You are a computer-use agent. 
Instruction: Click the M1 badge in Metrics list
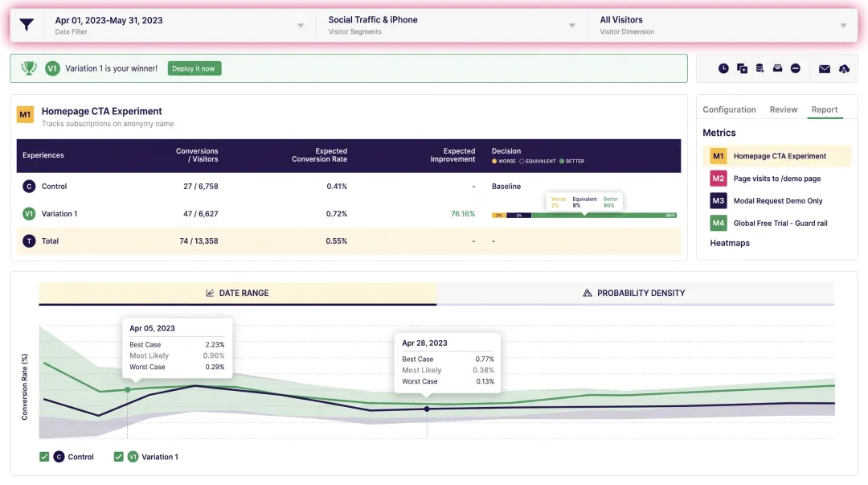[718, 156]
